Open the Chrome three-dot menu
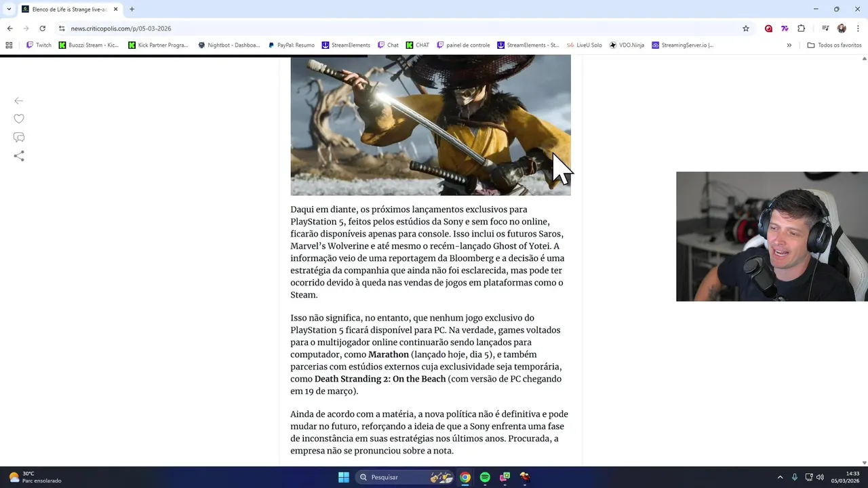The width and height of the screenshot is (868, 488). tap(859, 28)
